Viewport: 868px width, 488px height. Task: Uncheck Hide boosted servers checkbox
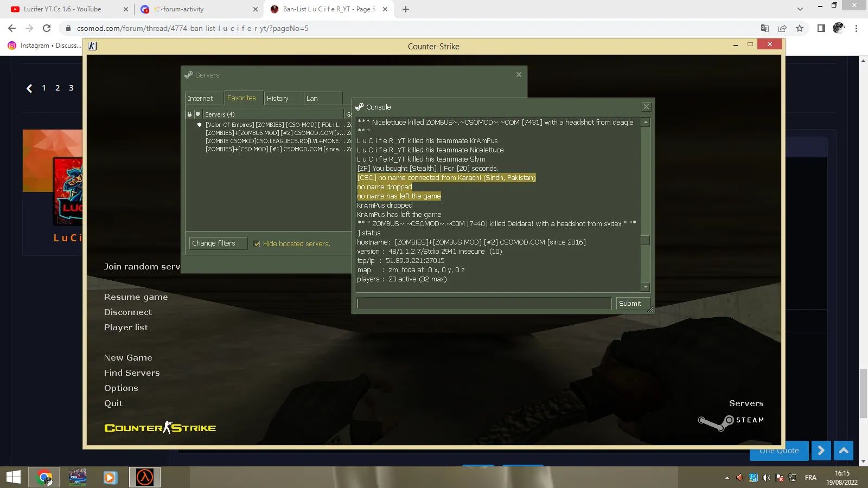tap(257, 244)
